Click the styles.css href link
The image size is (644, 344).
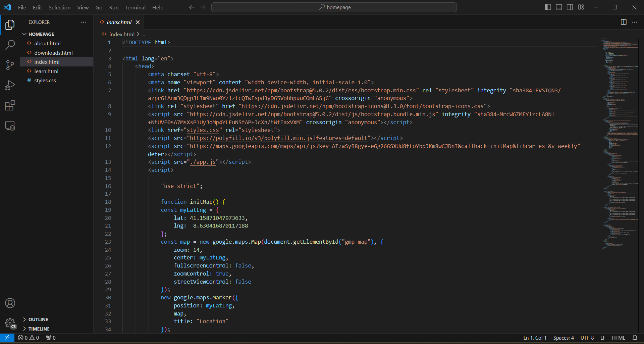point(203,130)
